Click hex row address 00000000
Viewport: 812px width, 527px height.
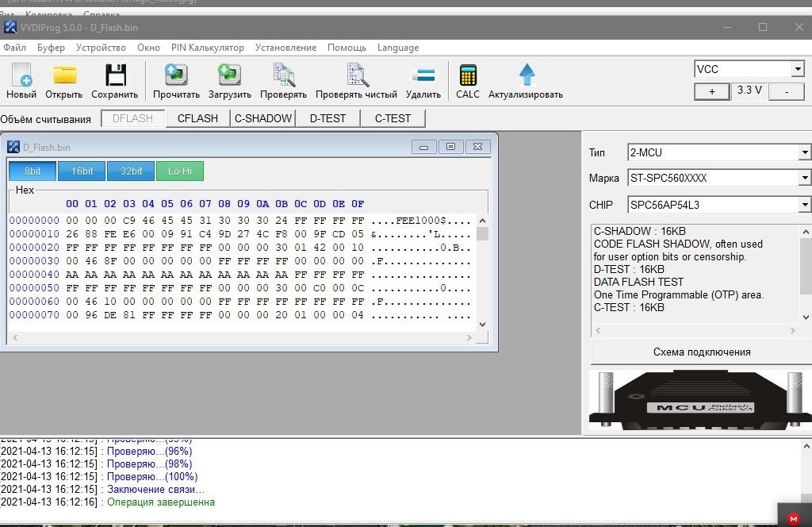coord(34,221)
